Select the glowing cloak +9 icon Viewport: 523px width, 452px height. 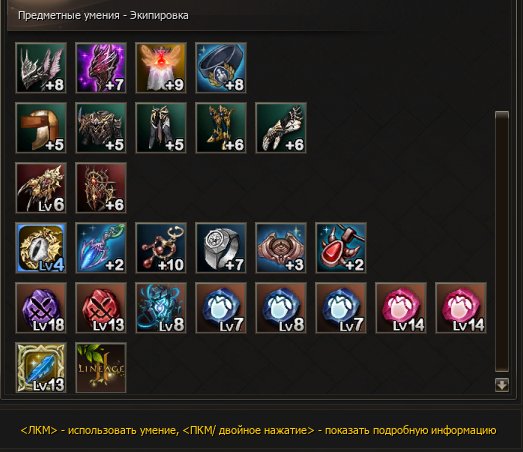(161, 68)
